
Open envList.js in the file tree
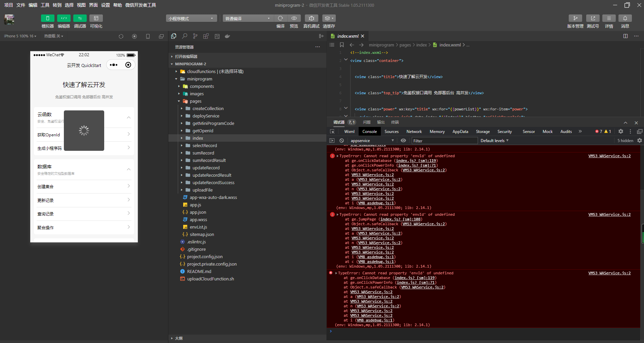coord(198,227)
